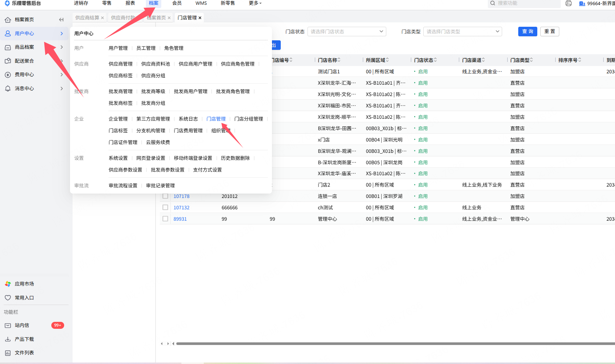Viewport: 615px width, 364px height.
Task: Open 角色管理 in the flyout
Action: [x=174, y=48]
